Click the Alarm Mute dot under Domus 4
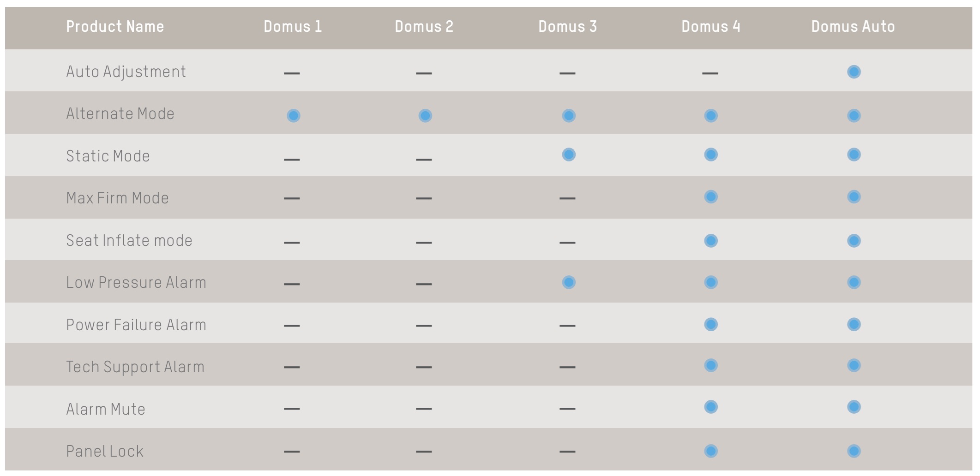 [711, 407]
